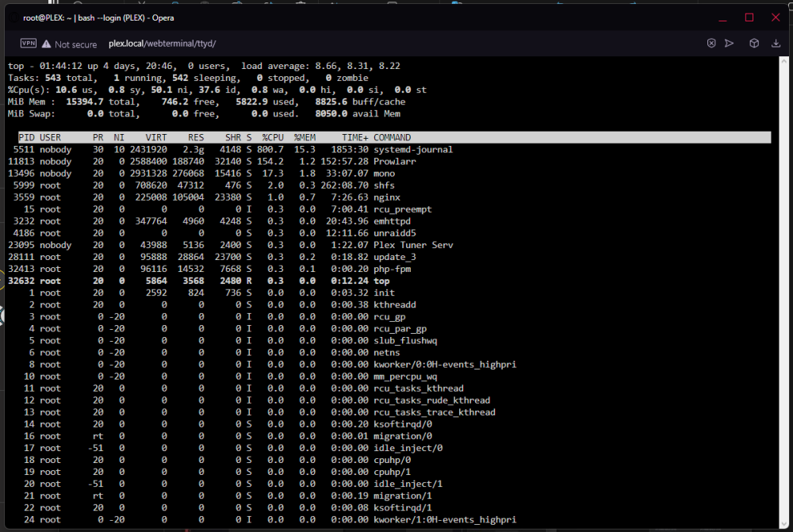
Task: Click the SHR column header
Action: click(x=233, y=137)
